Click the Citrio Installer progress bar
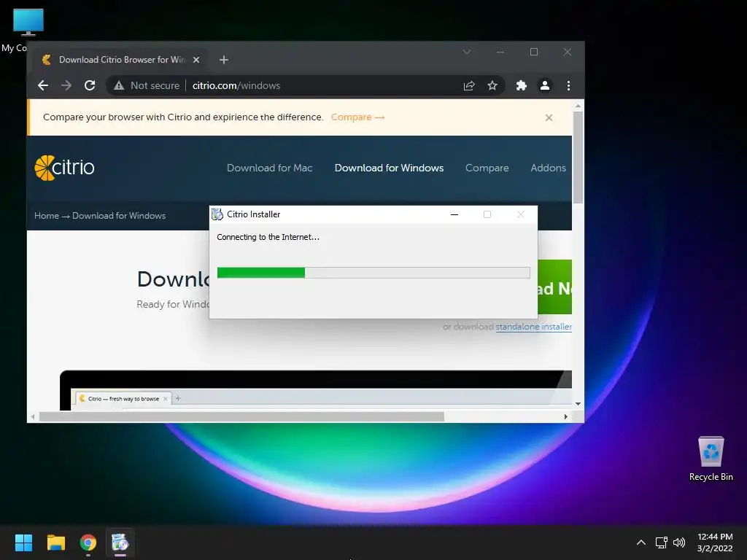 (x=373, y=273)
